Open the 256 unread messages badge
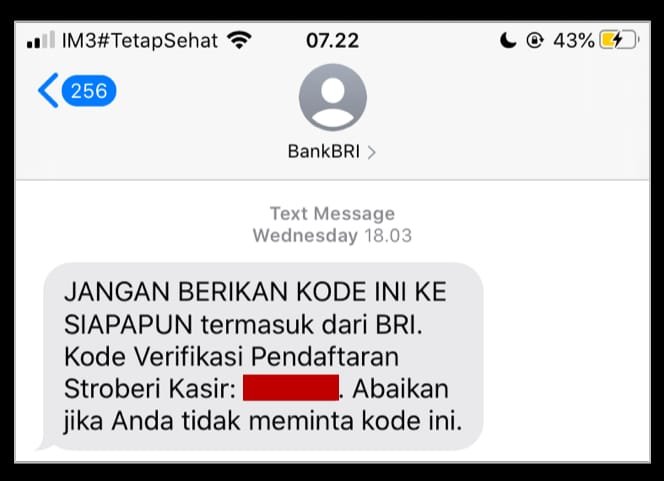Image resolution: width=664 pixels, height=481 pixels. 89,91
